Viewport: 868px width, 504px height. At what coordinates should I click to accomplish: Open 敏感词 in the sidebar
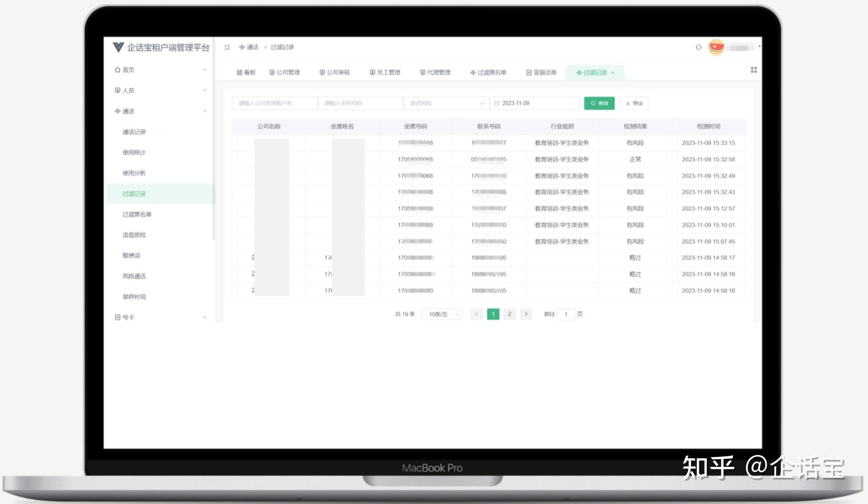pyautogui.click(x=131, y=256)
